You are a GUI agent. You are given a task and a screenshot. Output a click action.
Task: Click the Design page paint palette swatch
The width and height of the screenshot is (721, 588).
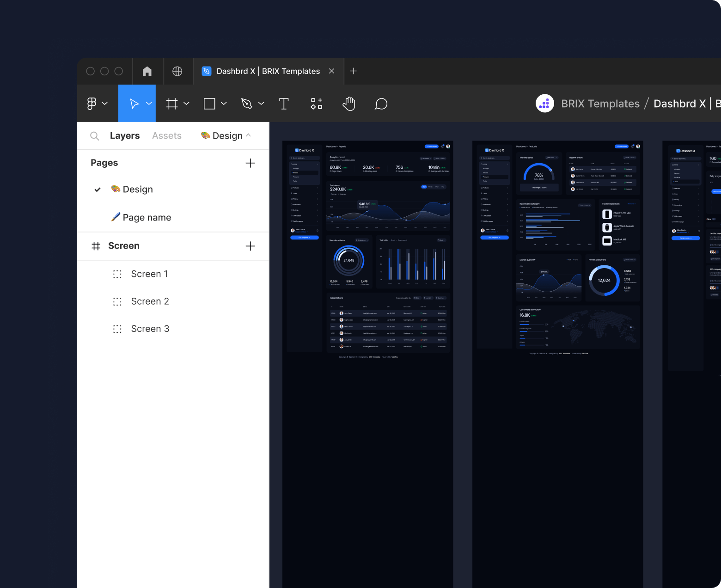coord(115,189)
